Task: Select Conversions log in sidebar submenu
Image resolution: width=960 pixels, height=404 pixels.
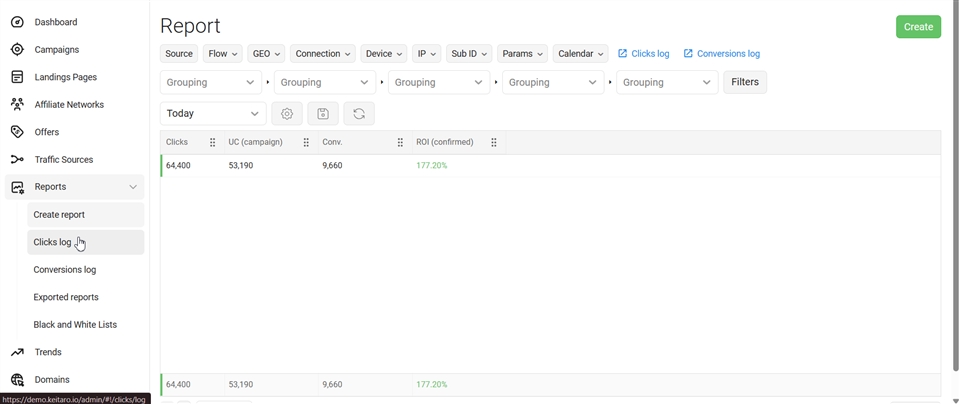Action: [65, 270]
